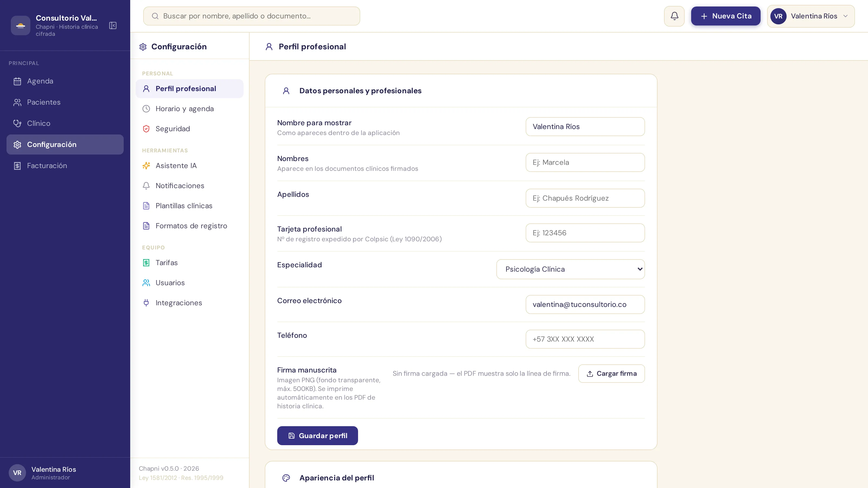Open the Facturación section

pyautogui.click(x=65, y=166)
